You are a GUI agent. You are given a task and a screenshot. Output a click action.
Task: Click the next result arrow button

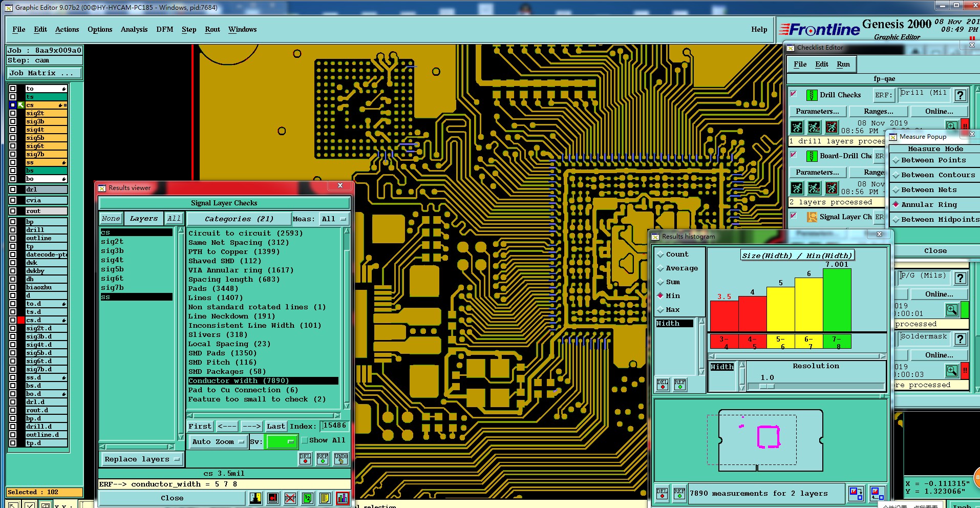click(251, 426)
